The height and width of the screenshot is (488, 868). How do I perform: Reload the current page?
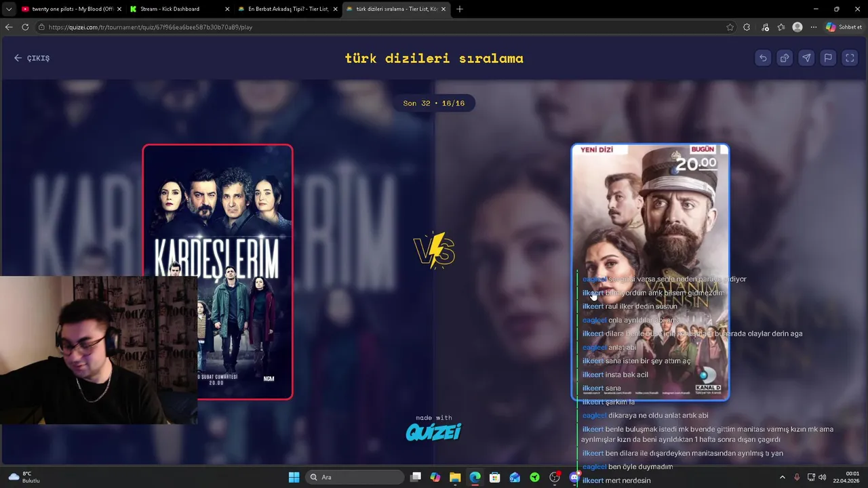(25, 27)
